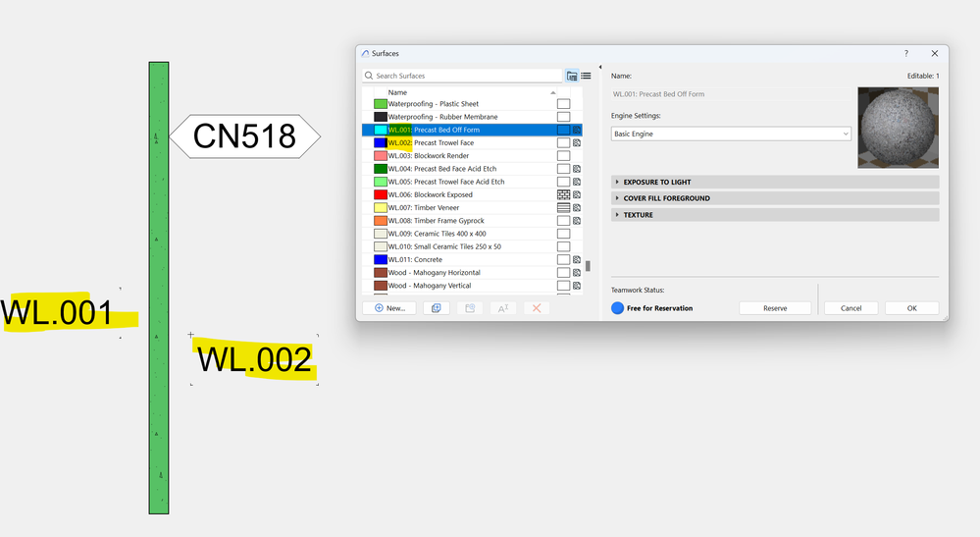
Task: Click the red delete surface icon
Action: coord(537,308)
